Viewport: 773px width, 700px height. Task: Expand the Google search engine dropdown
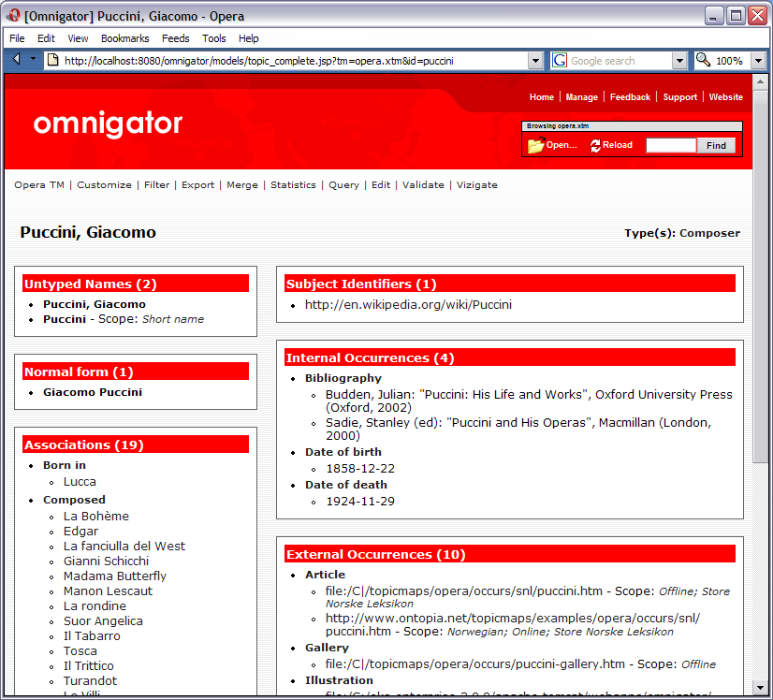pos(679,61)
